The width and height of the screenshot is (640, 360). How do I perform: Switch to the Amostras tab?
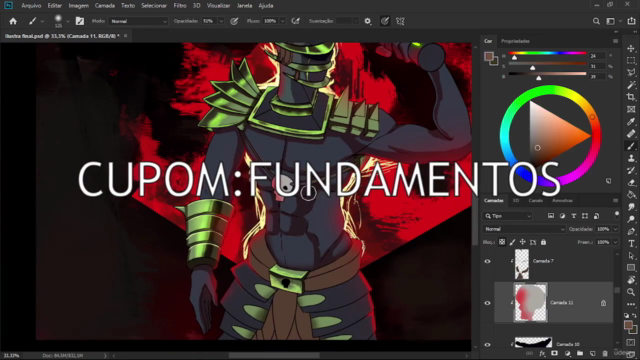click(x=562, y=200)
